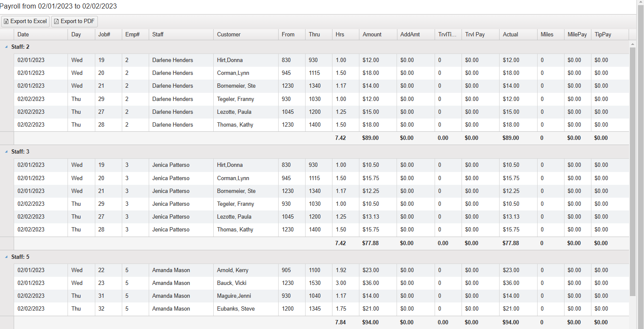Select Jenica Patterso row for Hirt,Donna

click(x=321, y=165)
